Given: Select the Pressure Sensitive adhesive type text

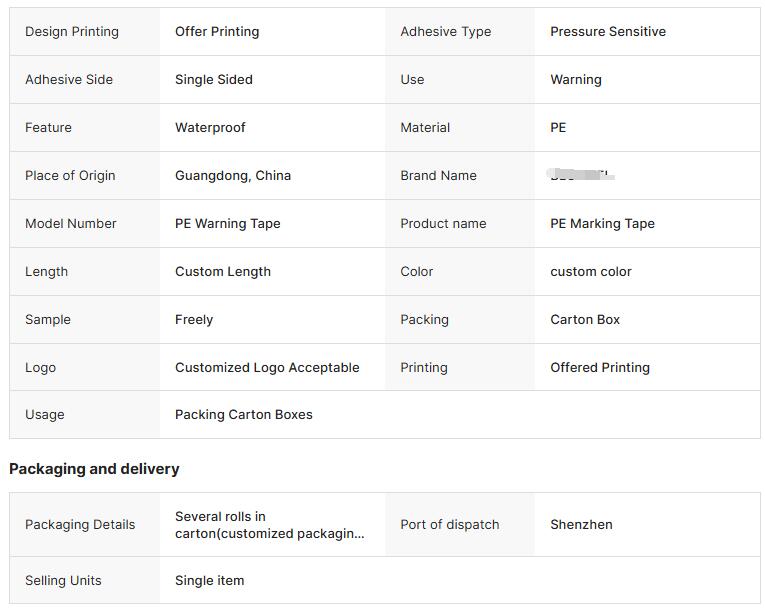Looking at the screenshot, I should point(608,32).
